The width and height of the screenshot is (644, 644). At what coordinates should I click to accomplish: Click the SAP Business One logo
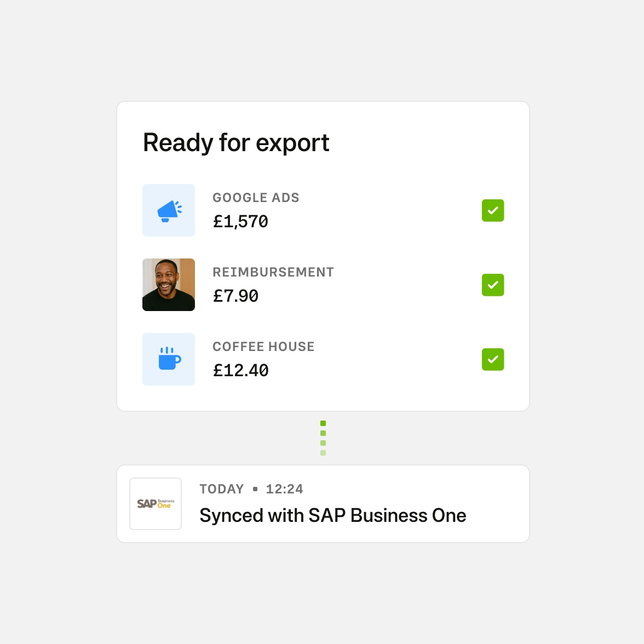pos(156,504)
